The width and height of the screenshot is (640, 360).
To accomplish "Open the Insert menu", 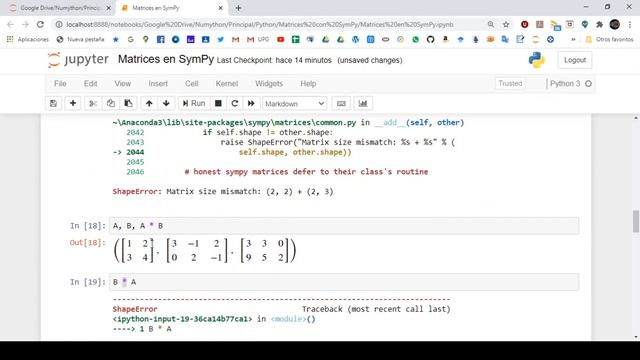I will pyautogui.click(x=158, y=84).
